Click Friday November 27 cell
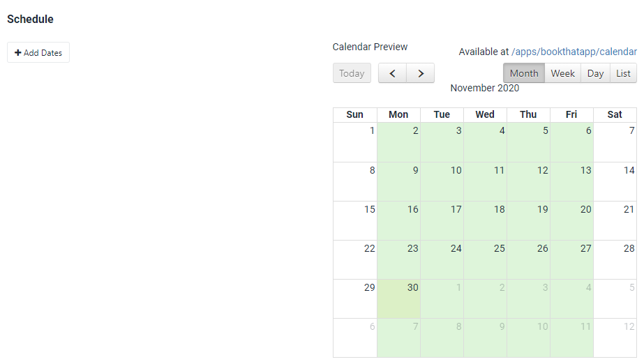This screenshot has width=644, height=364. click(571, 260)
